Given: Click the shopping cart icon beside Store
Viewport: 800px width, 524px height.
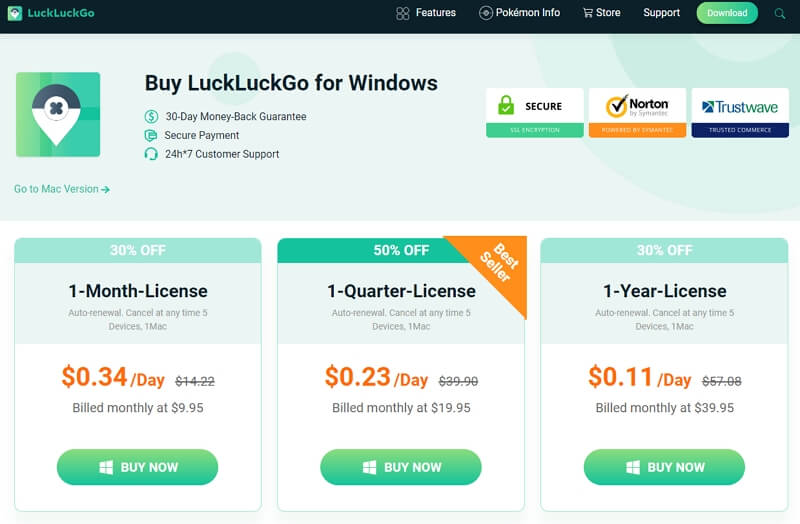Looking at the screenshot, I should click(588, 13).
